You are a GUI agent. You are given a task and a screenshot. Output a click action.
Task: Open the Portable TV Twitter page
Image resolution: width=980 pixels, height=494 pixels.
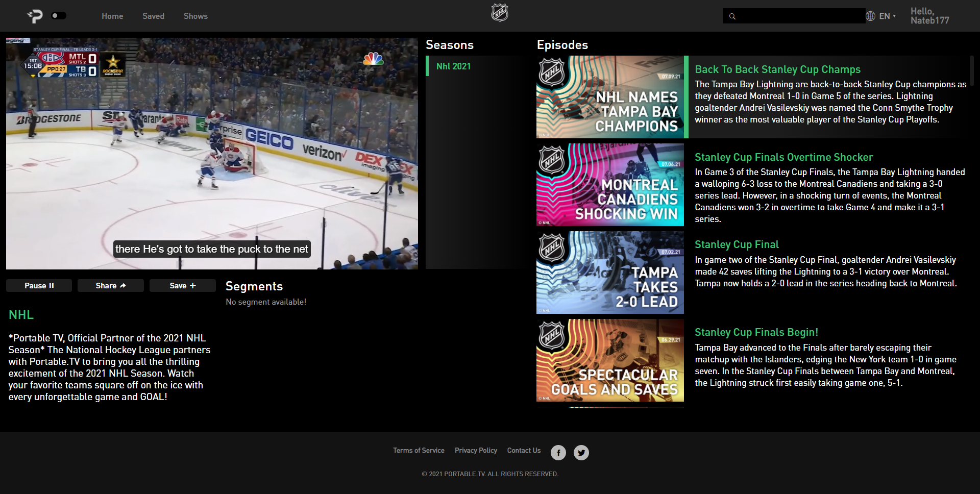point(581,453)
